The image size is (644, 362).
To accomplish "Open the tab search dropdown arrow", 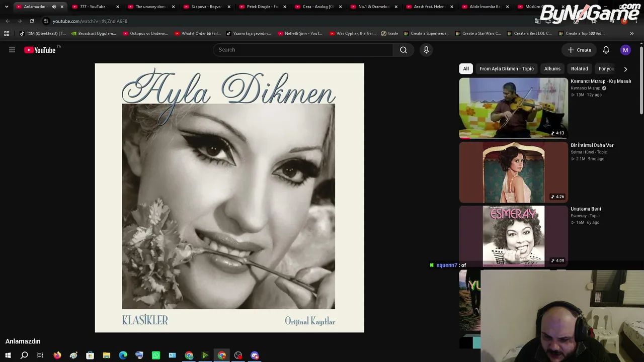I will pos(7,7).
